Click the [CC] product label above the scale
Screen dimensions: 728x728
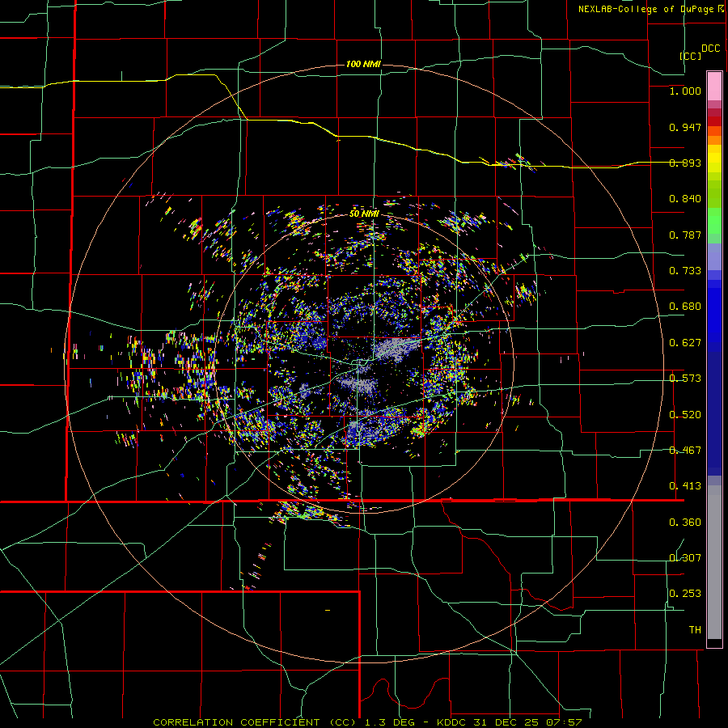tap(690, 56)
